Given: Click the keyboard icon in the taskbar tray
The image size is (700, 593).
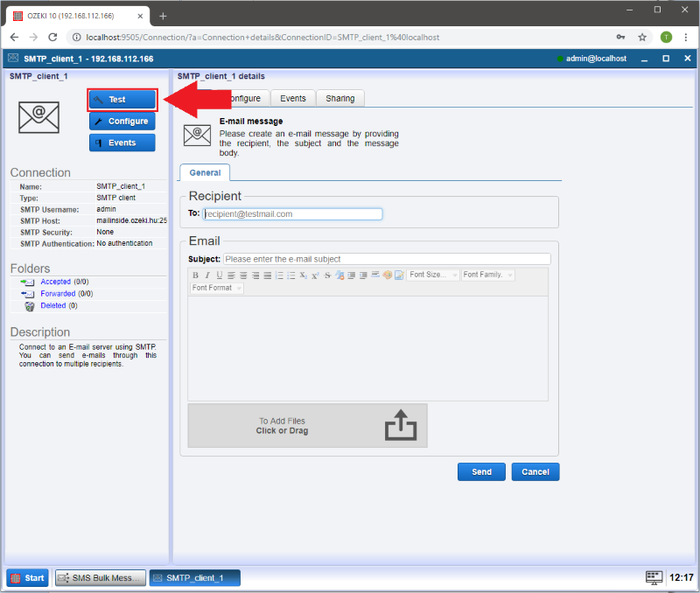Looking at the screenshot, I should tap(653, 577).
